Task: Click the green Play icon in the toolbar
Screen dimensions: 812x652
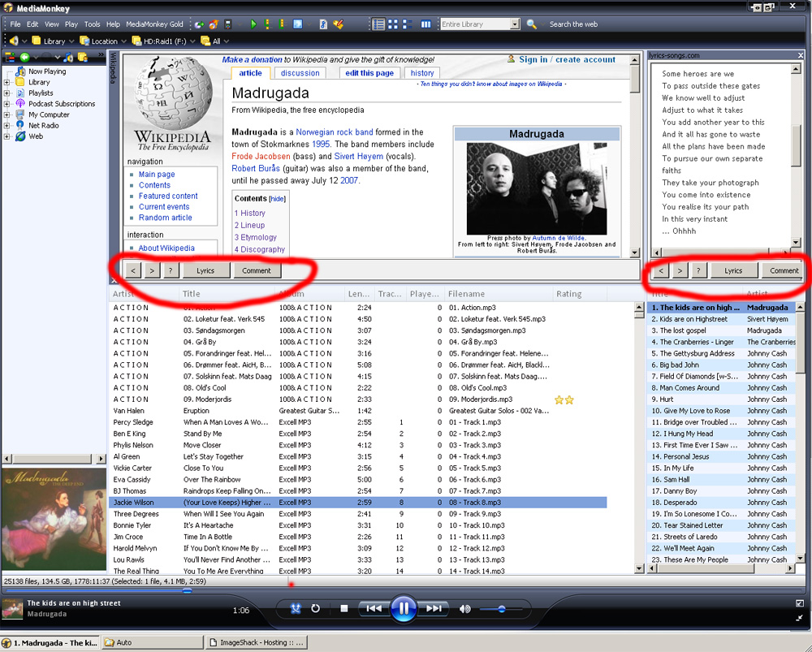Action: coord(253,24)
